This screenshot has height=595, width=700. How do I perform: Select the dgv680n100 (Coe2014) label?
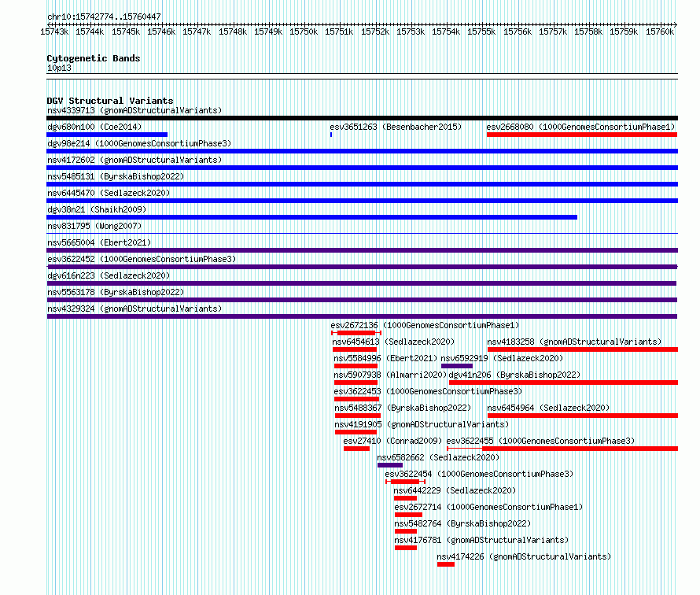click(94, 127)
